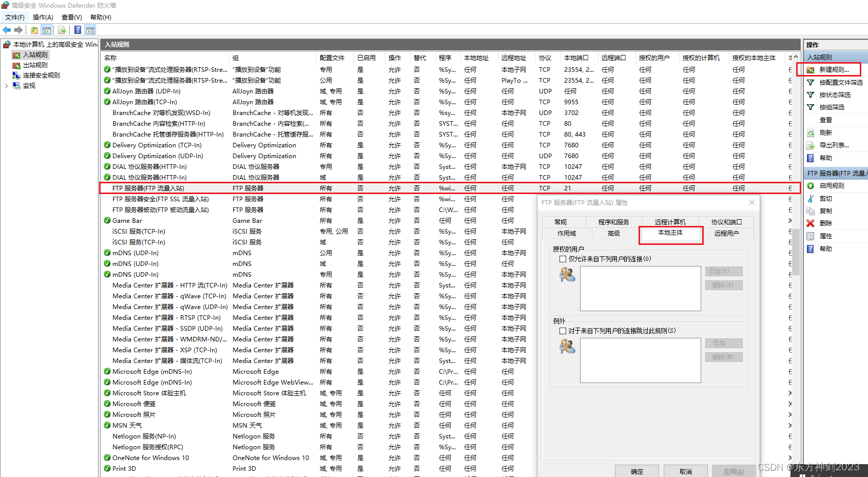Select the FTP 服务器被动(FTP 被动流量入站) rule
Image resolution: width=868 pixels, height=477 pixels.
(160, 210)
